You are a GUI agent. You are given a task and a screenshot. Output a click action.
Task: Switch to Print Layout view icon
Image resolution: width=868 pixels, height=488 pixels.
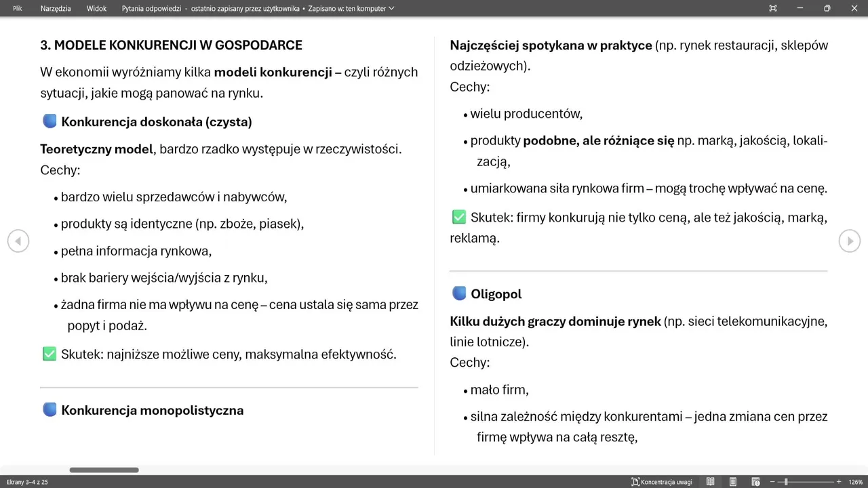(733, 482)
